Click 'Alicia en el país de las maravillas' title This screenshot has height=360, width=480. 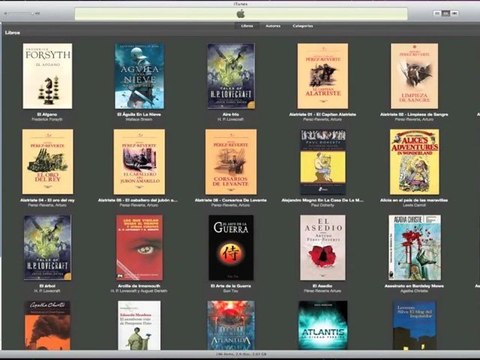pos(414,200)
